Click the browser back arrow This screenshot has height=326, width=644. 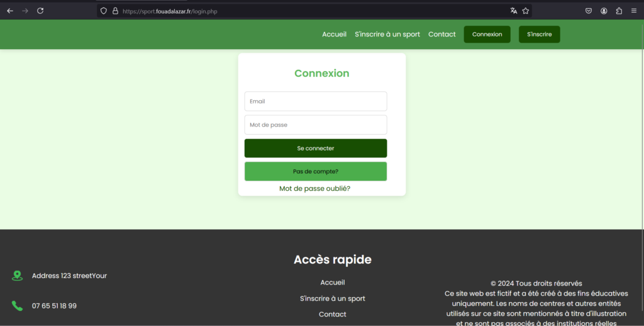click(x=10, y=11)
